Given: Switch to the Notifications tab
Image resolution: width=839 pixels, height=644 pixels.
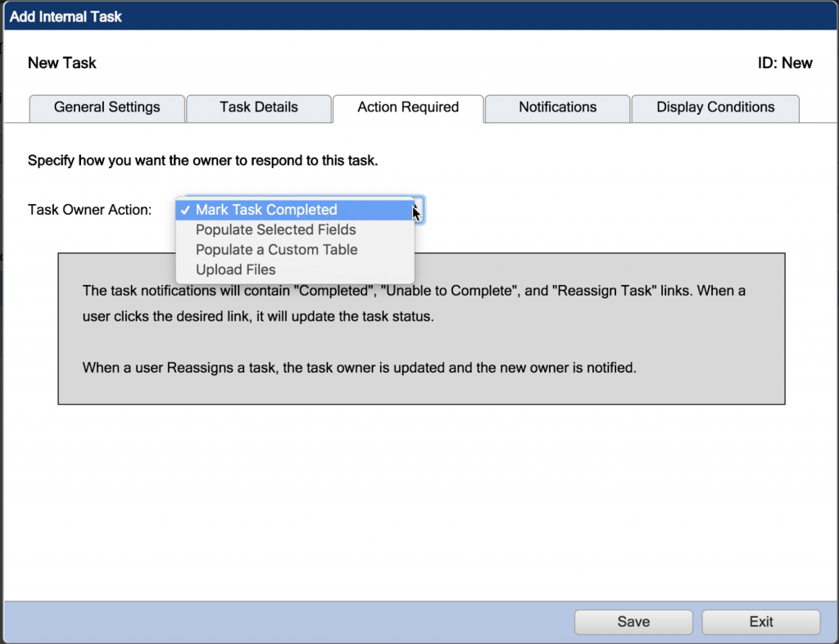Looking at the screenshot, I should (x=557, y=107).
